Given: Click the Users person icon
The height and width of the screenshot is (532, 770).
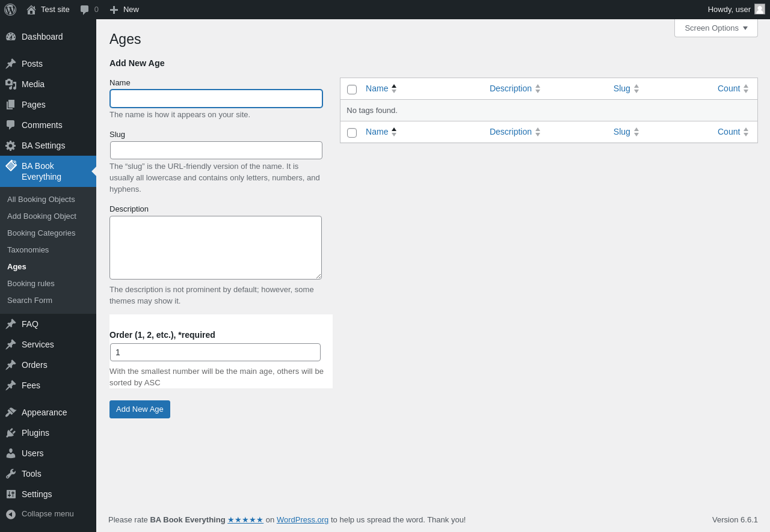Looking at the screenshot, I should 11,453.
